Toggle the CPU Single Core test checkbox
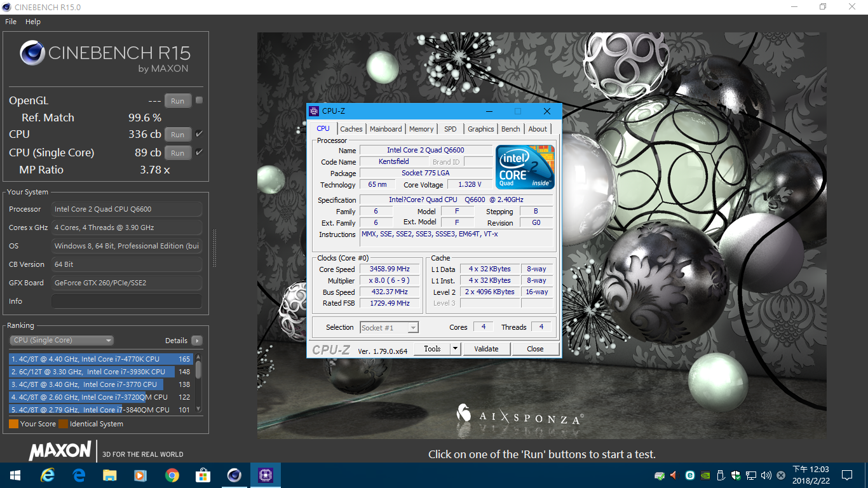The width and height of the screenshot is (868, 488). point(199,152)
